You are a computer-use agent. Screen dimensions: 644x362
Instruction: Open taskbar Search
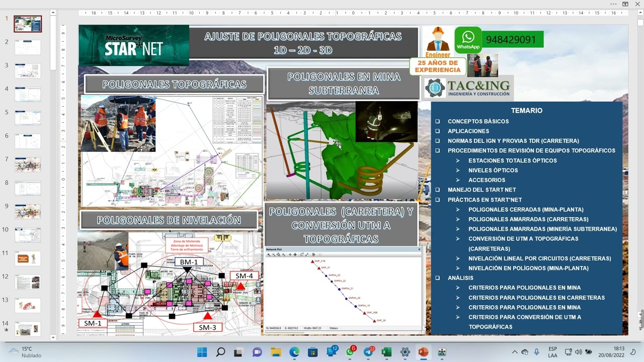click(x=220, y=352)
